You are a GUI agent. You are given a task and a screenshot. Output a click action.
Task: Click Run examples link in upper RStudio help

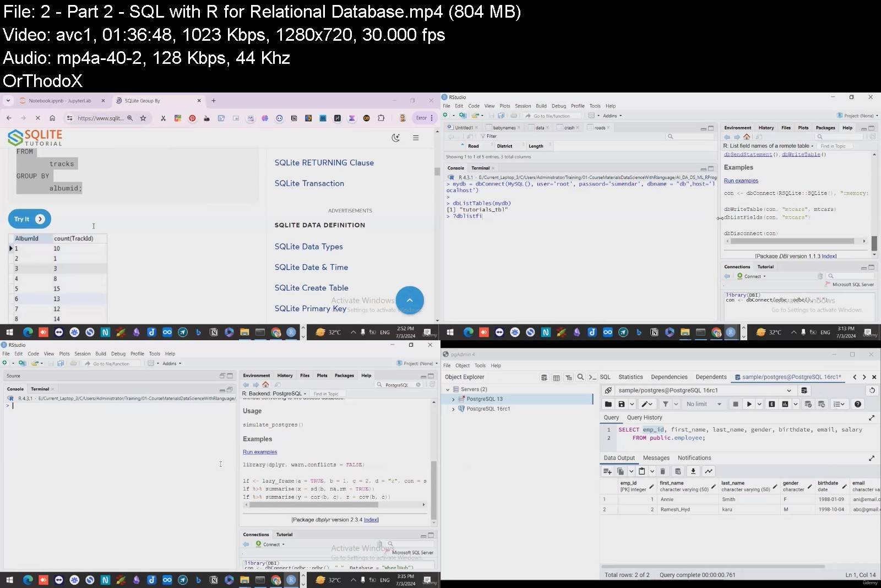741,181
